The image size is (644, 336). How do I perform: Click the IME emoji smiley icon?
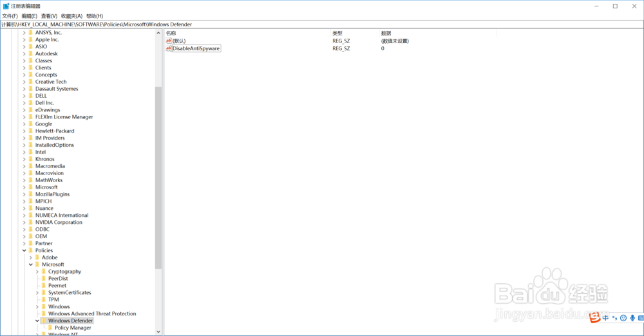(x=623, y=318)
